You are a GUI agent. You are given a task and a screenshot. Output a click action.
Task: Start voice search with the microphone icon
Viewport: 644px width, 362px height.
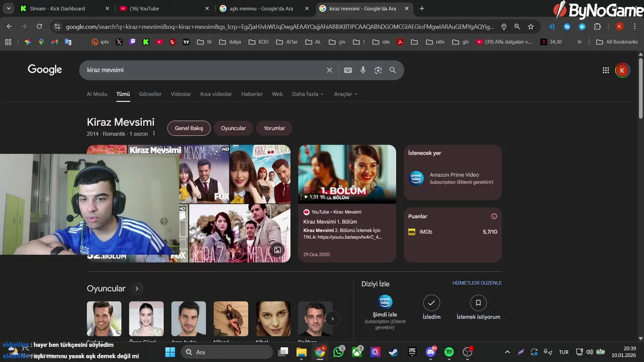[x=363, y=70]
